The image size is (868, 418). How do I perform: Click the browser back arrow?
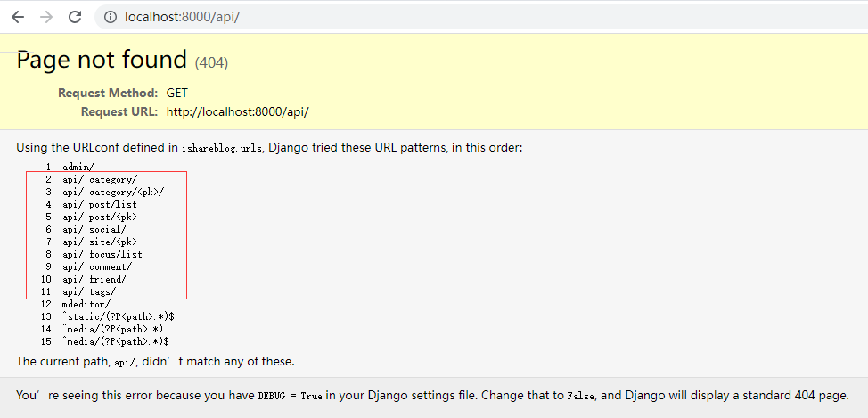(18, 17)
